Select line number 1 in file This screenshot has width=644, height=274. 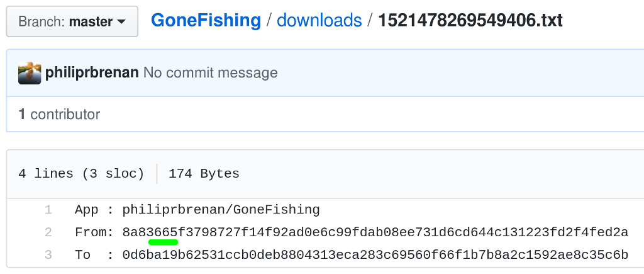48,210
